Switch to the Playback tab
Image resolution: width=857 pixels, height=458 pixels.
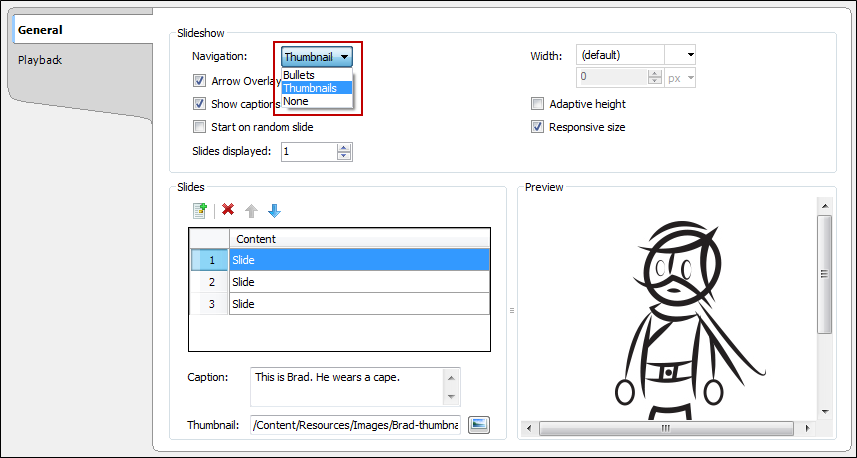[40, 60]
